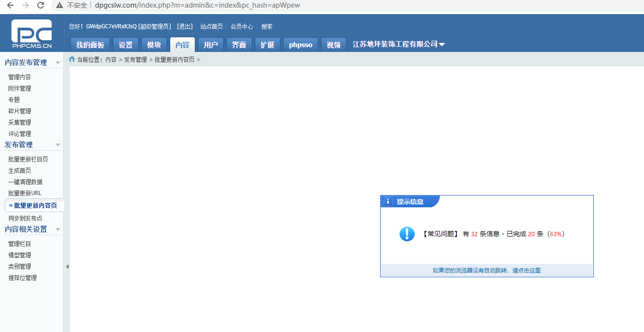The height and width of the screenshot is (332, 644).
Task: Click the PHPCMS logo
Action: tap(32, 34)
